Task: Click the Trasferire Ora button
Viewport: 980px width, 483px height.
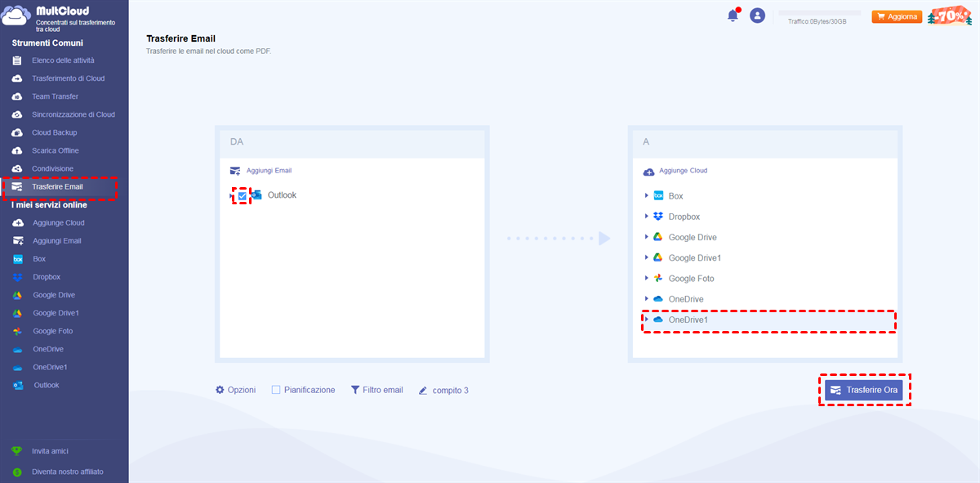Action: tap(864, 391)
